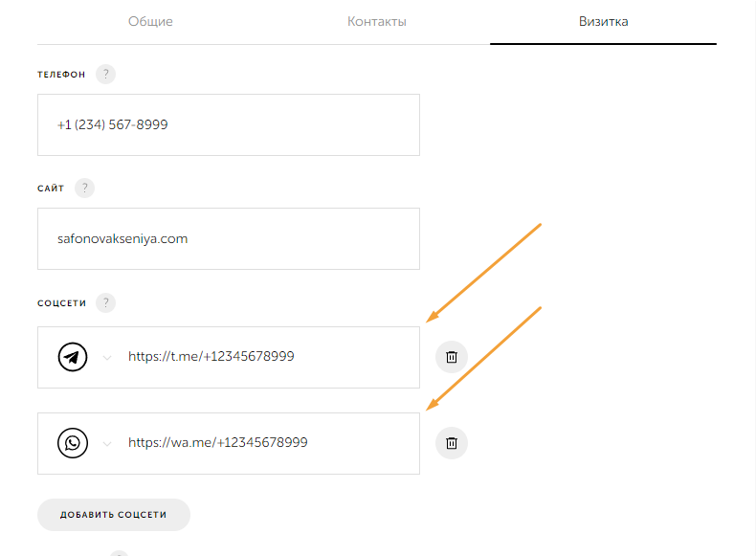Delete the Telegram link with trash icon

[x=452, y=358]
